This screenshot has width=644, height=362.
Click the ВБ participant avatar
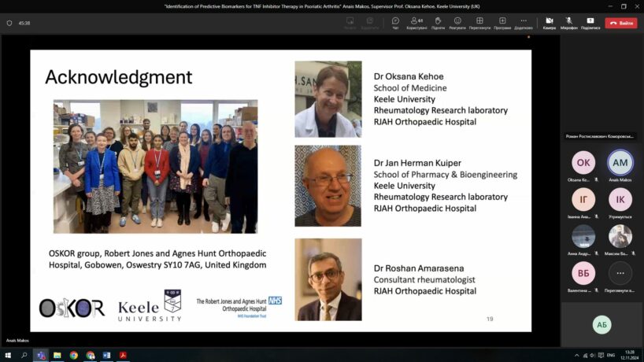pos(583,273)
